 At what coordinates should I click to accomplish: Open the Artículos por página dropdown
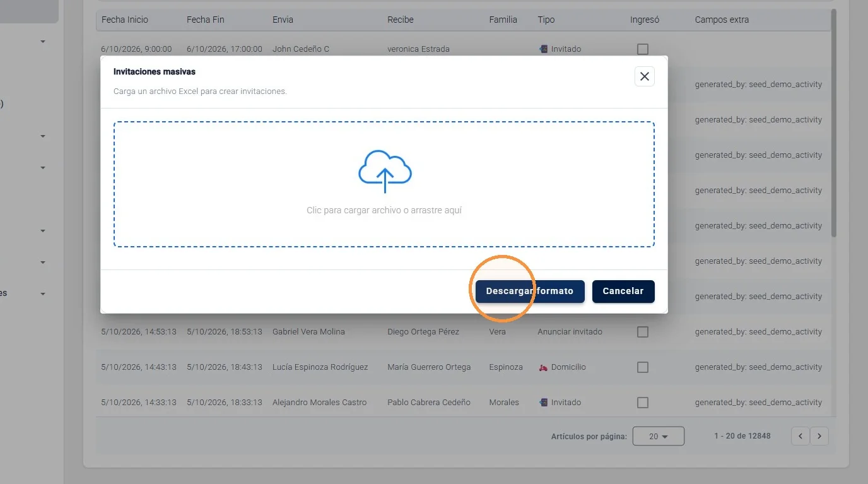(x=658, y=436)
